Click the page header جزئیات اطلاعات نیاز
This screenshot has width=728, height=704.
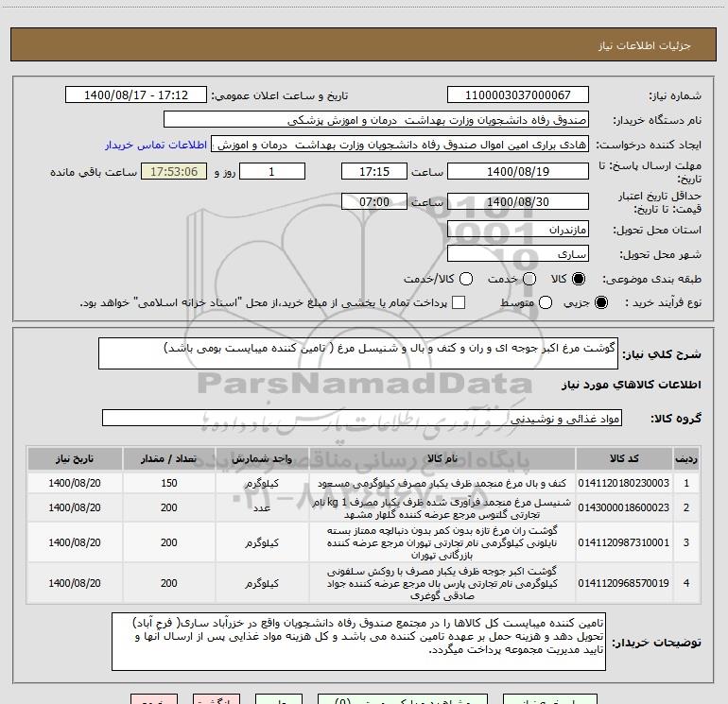click(645, 45)
